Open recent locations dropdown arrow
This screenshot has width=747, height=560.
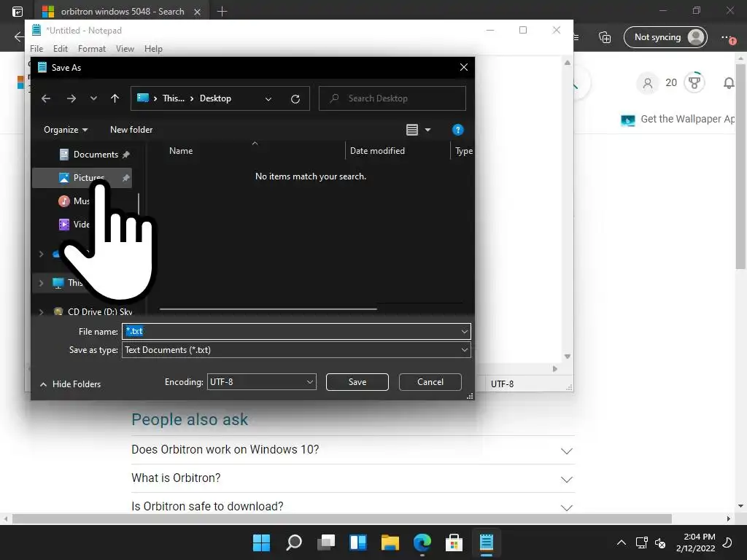(x=93, y=98)
